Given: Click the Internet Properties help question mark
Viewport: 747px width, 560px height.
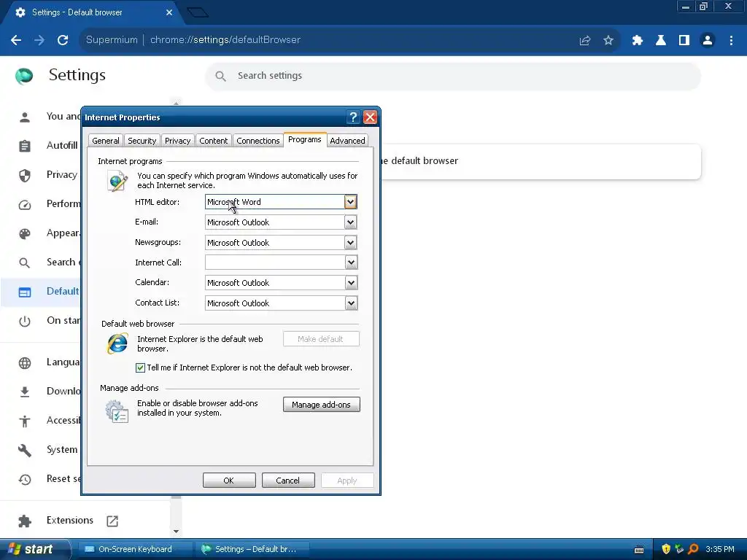Looking at the screenshot, I should click(x=353, y=117).
